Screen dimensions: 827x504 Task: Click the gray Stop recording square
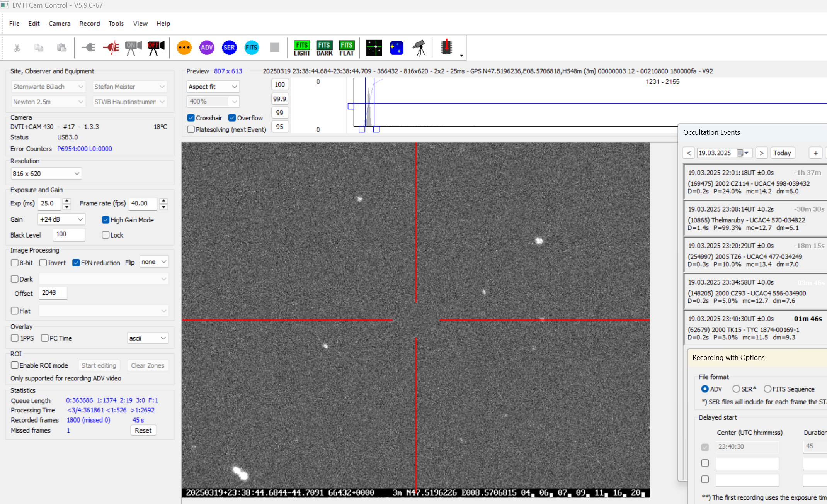click(274, 48)
